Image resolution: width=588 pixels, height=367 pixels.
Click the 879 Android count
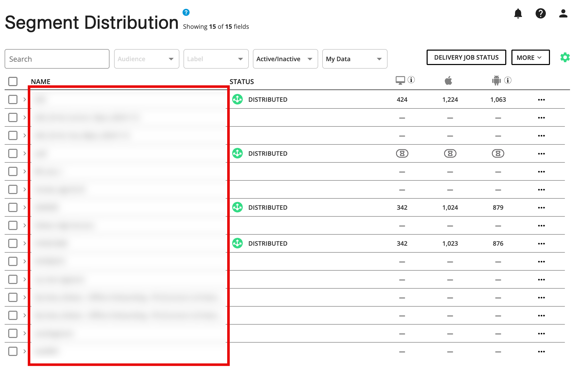498,208
